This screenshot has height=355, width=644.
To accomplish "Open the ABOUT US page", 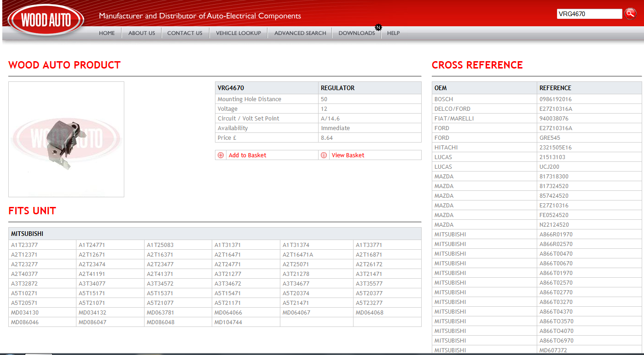I will (x=142, y=33).
